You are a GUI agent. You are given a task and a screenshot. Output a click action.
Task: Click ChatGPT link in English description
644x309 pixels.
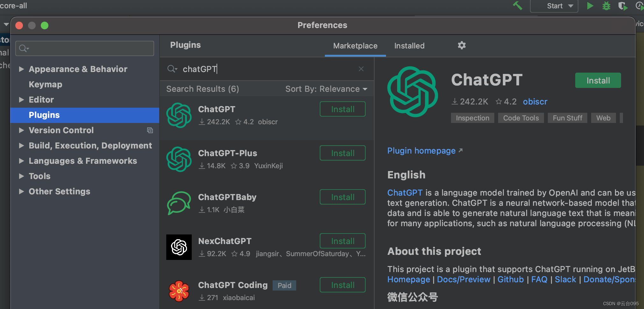[404, 193]
